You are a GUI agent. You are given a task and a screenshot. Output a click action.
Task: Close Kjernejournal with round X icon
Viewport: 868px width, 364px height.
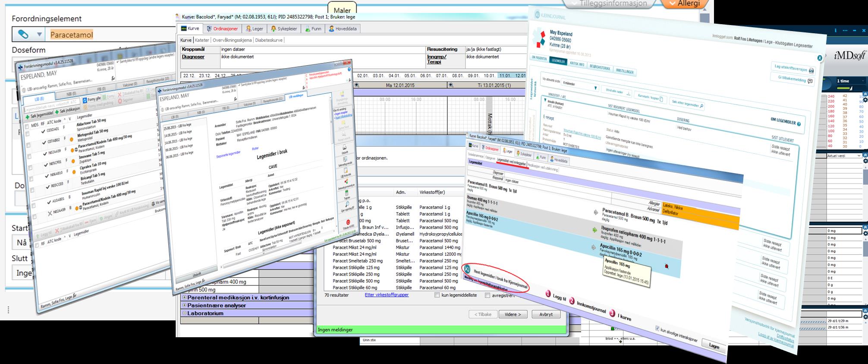(819, 58)
